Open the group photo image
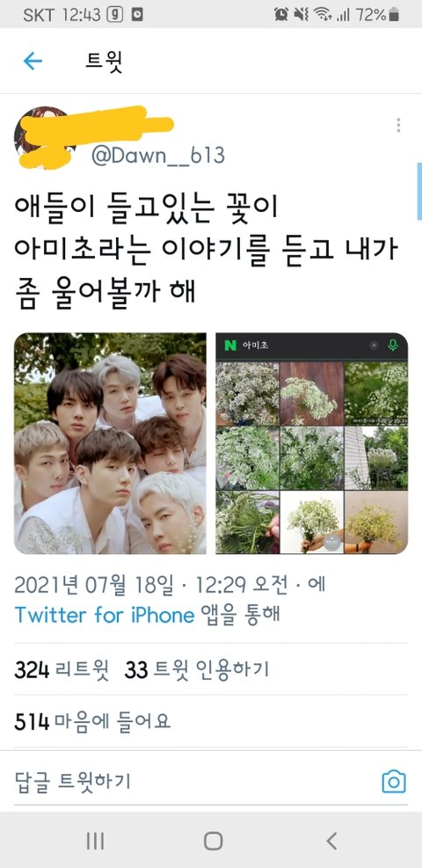The image size is (422, 868). point(110,443)
